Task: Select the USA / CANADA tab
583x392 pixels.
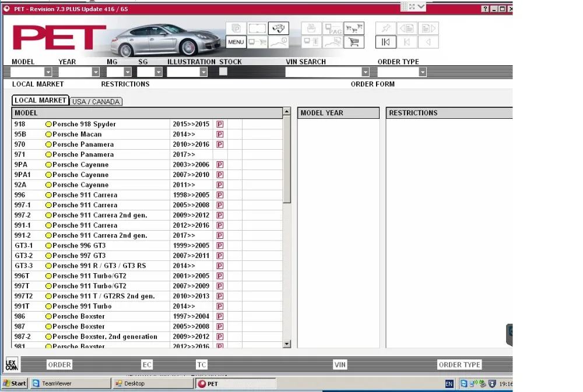Action: (96, 102)
